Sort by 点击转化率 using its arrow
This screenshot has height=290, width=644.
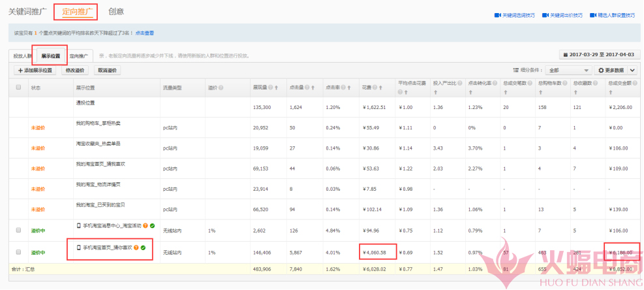pyautogui.click(x=470, y=92)
